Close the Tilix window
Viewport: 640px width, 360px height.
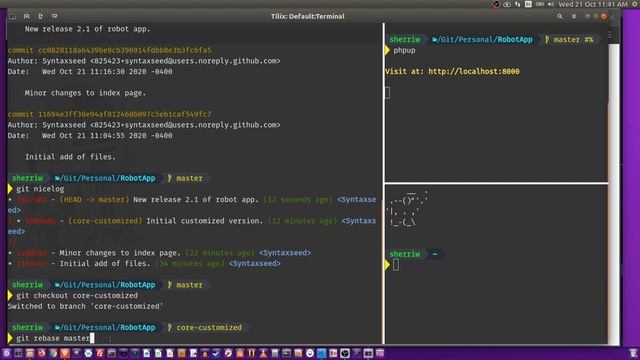[x=604, y=16]
